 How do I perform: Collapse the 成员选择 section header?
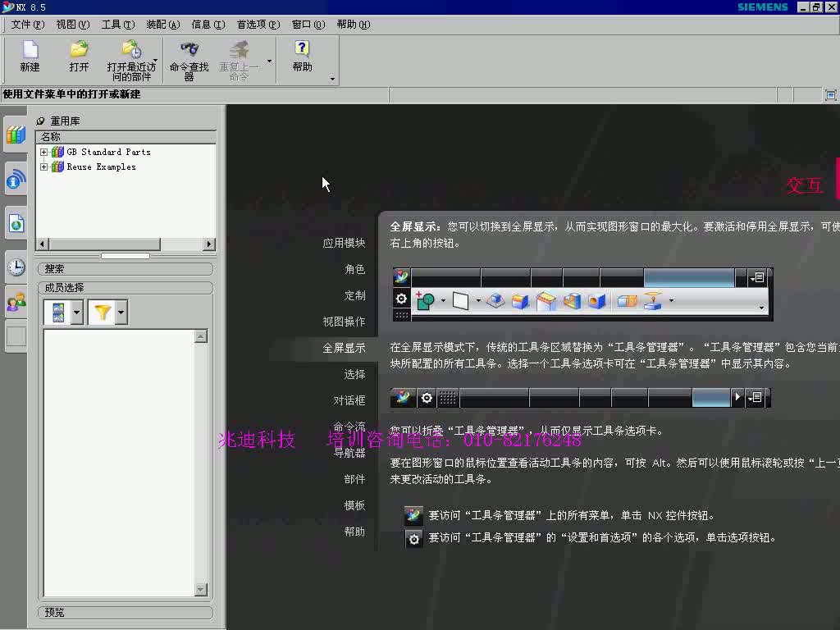126,288
